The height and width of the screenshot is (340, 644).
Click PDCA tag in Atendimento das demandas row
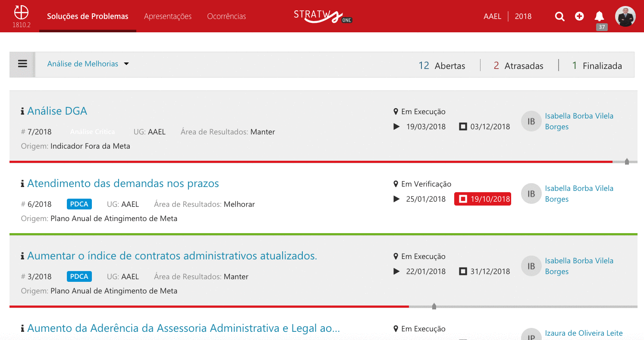coord(79,204)
